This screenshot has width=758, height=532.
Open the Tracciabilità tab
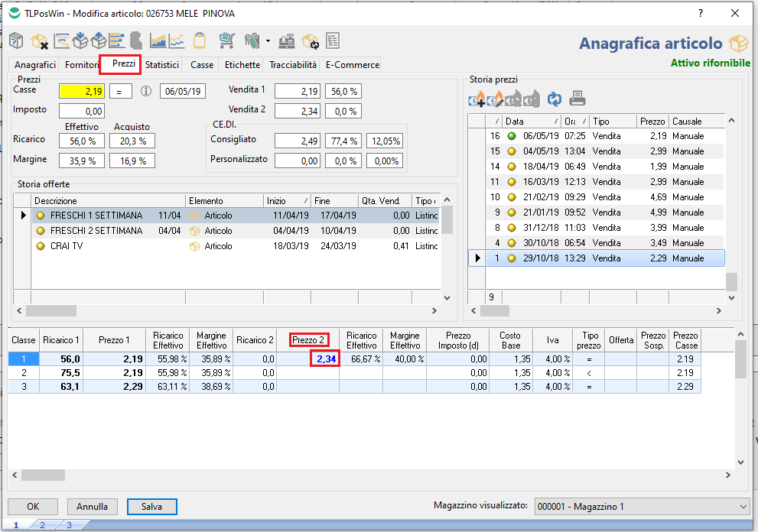click(x=293, y=65)
